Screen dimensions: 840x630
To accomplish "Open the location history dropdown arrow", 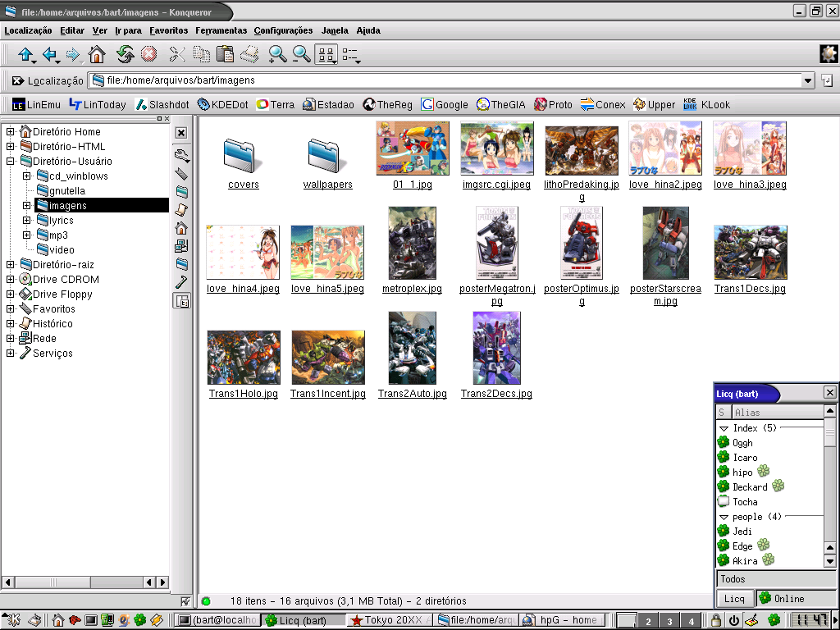I will click(808, 81).
